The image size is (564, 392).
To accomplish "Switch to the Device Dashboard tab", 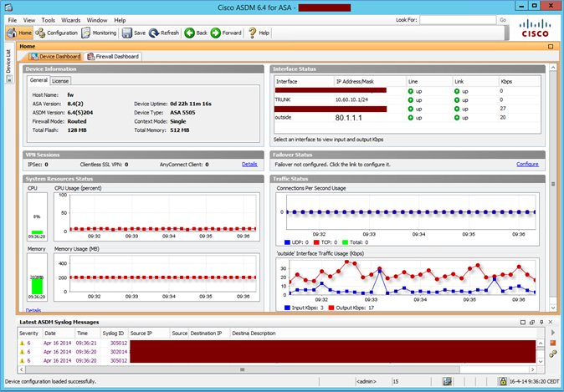I will [55, 56].
